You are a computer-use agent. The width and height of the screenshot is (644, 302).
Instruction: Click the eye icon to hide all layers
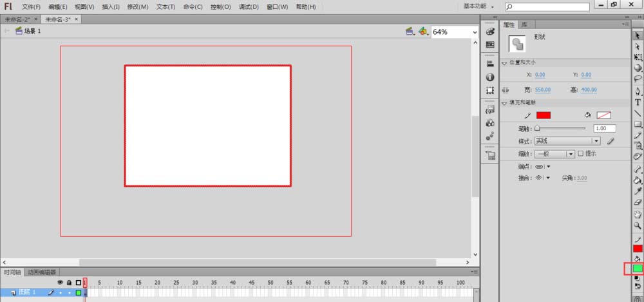click(61, 283)
